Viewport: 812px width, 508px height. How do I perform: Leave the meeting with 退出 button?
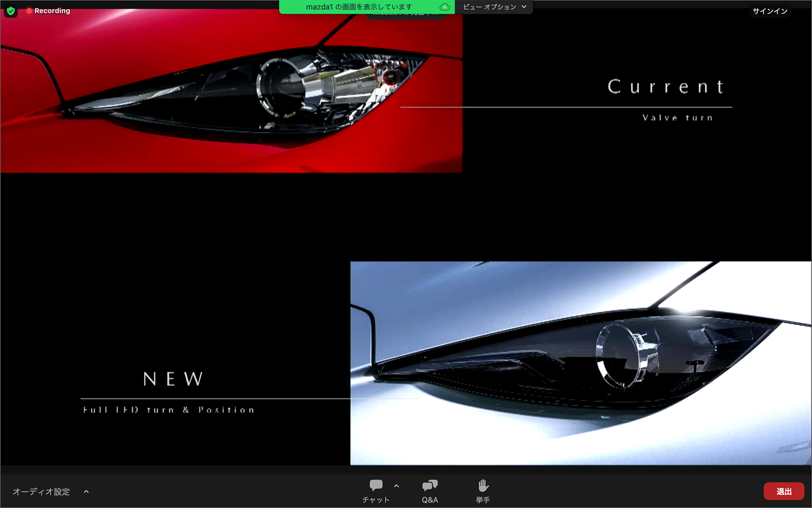click(x=784, y=491)
